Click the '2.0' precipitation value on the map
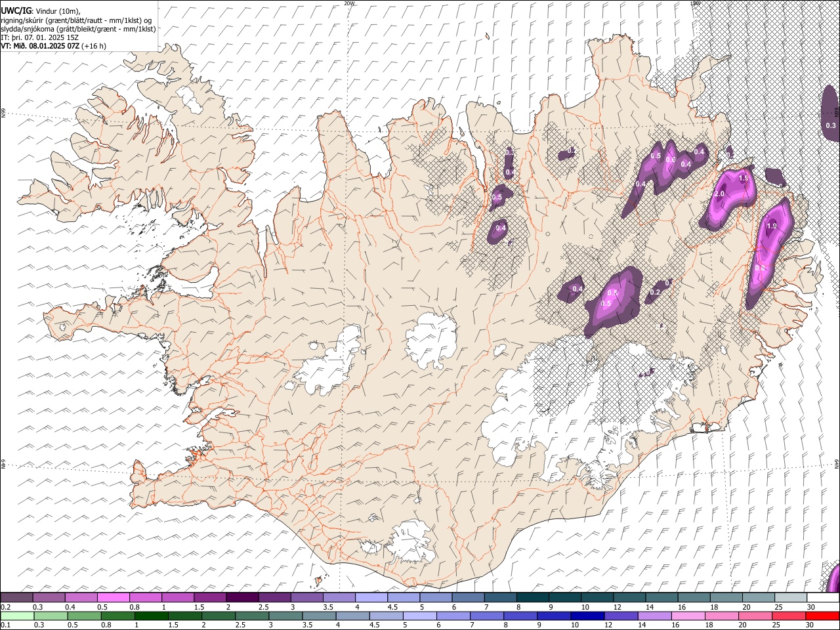 (x=719, y=194)
